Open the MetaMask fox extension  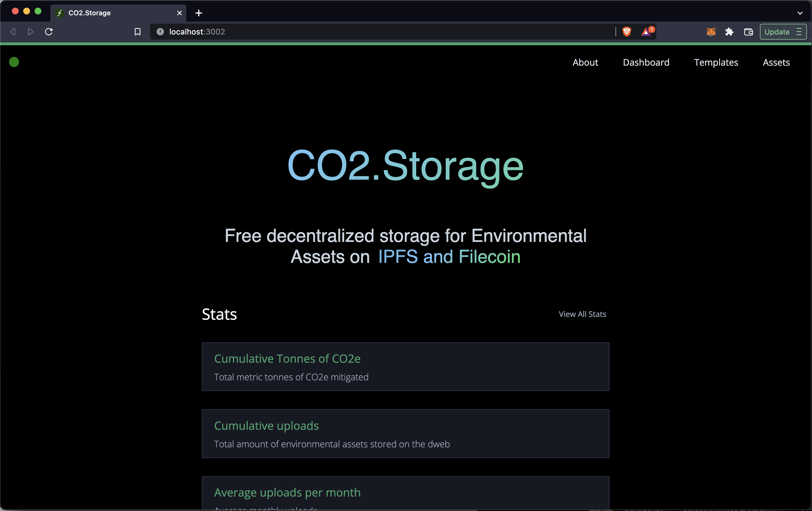pos(711,32)
